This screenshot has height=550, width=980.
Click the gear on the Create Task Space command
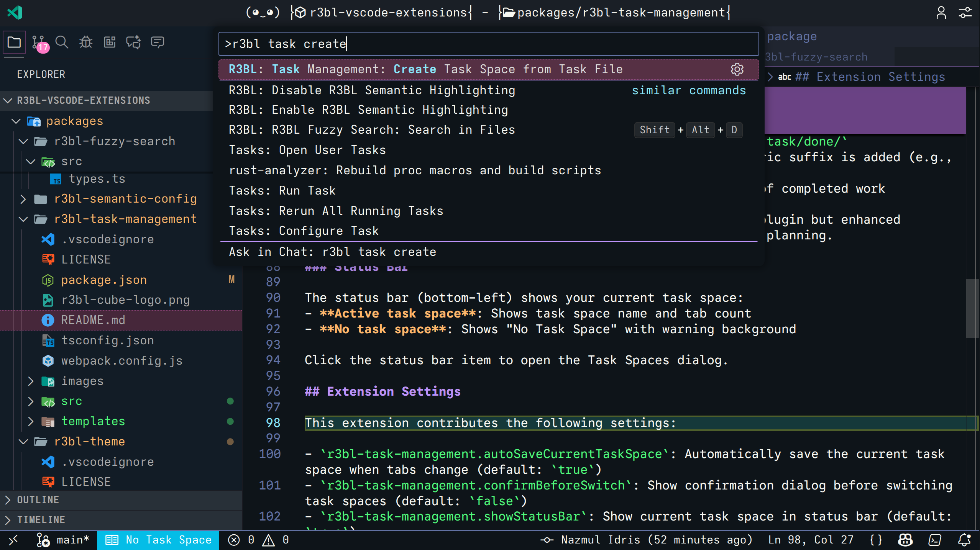coord(737,69)
